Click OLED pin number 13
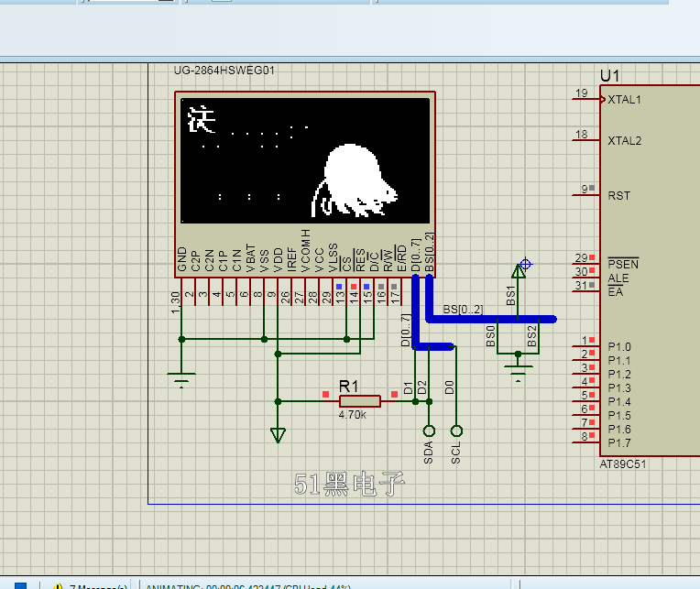The image size is (700, 589). click(x=340, y=297)
